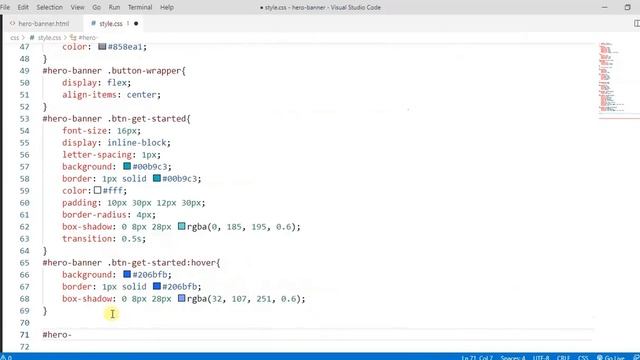Open the View menu

(x=77, y=7)
